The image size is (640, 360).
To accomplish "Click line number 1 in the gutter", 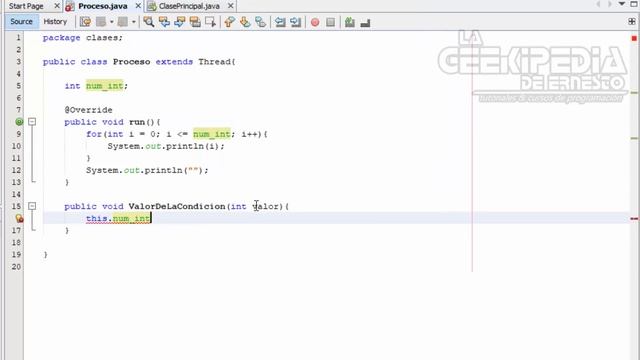I will tap(18, 38).
